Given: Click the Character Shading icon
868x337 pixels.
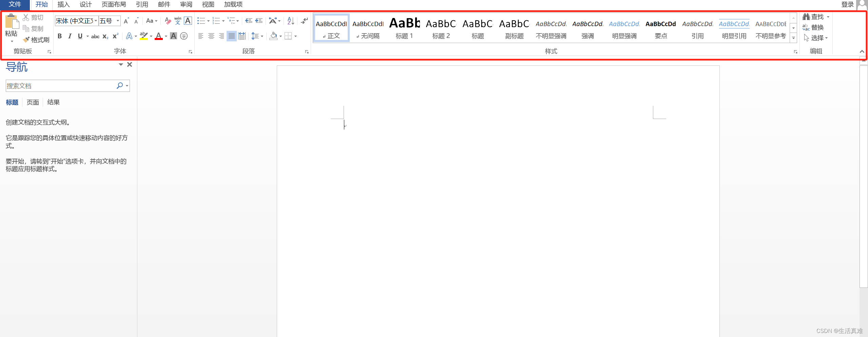Looking at the screenshot, I should (x=173, y=36).
